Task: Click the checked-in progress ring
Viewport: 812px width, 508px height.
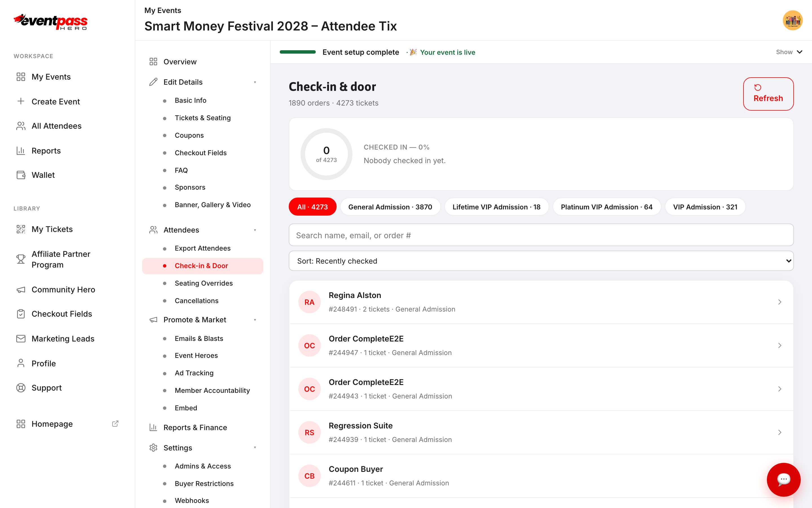Action: [326, 154]
